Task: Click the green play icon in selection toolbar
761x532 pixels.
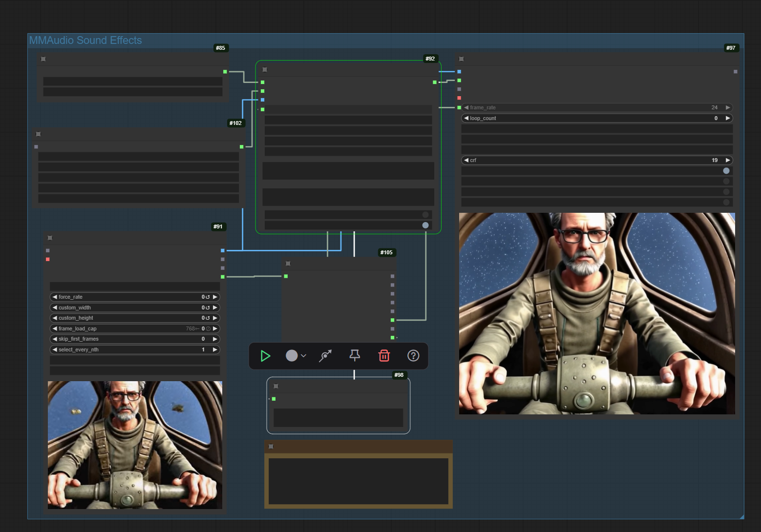Action: (x=265, y=356)
